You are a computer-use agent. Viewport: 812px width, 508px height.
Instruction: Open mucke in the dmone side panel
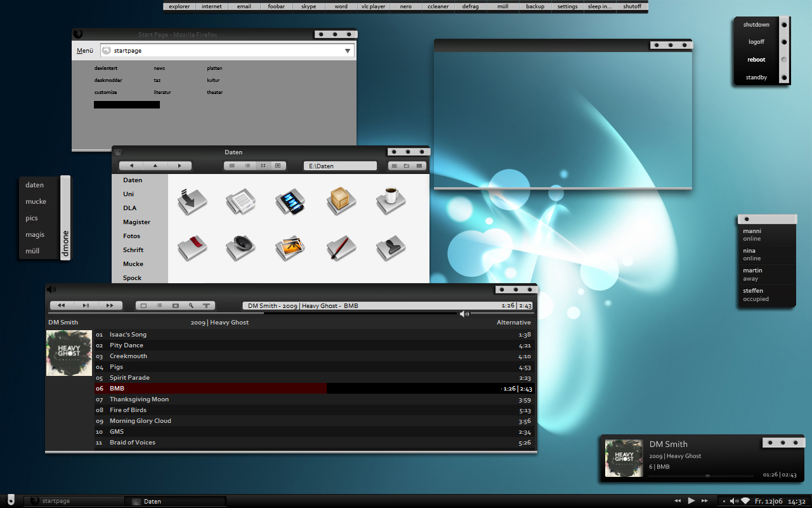(36, 201)
